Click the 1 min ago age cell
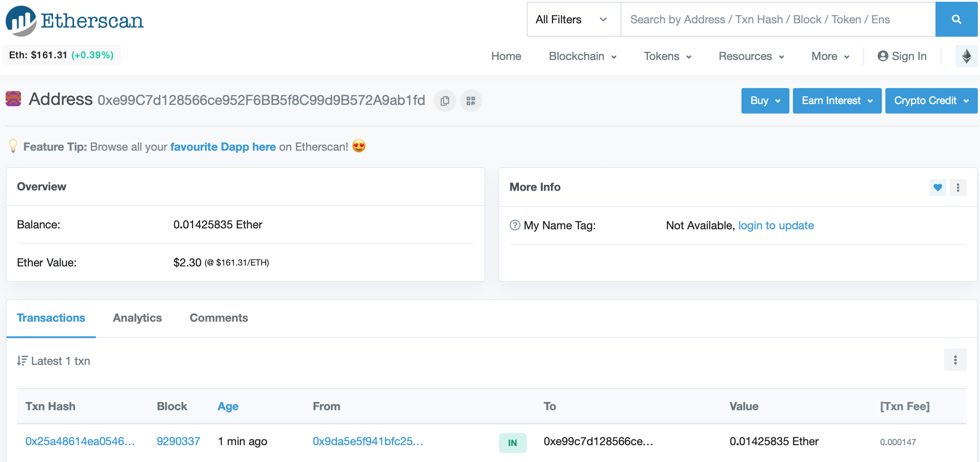980x462 pixels. click(x=242, y=441)
